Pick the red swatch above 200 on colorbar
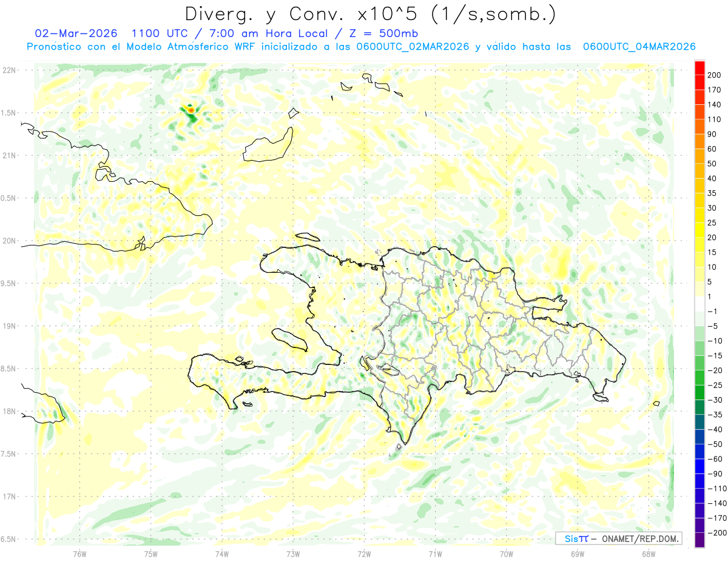Viewport: 728px width, 562px height. click(699, 68)
